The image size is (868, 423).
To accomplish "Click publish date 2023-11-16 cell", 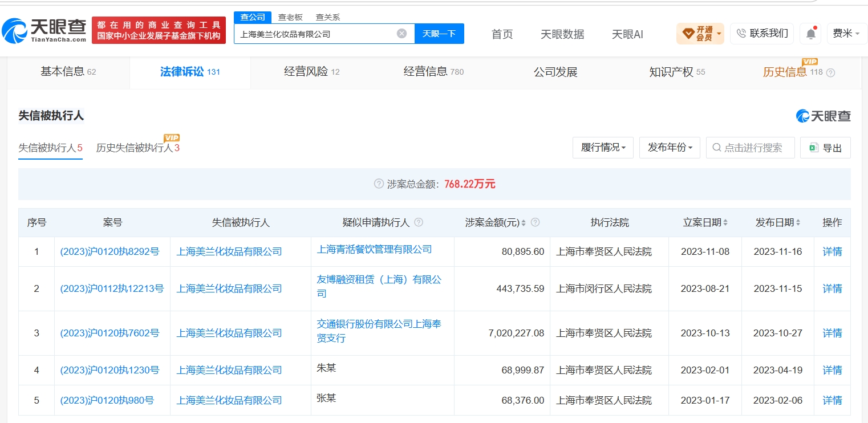I will (x=778, y=251).
